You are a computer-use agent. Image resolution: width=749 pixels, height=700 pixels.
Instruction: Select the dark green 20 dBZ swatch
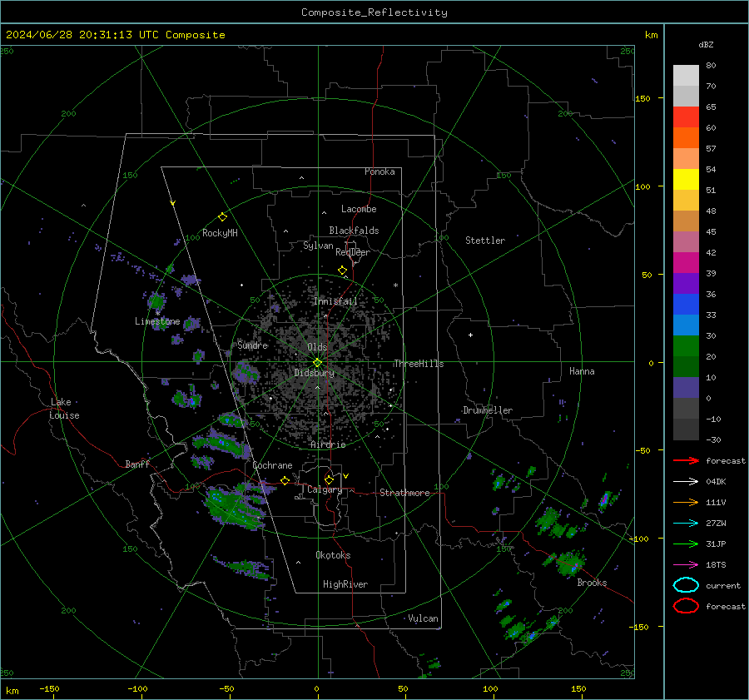(686, 367)
